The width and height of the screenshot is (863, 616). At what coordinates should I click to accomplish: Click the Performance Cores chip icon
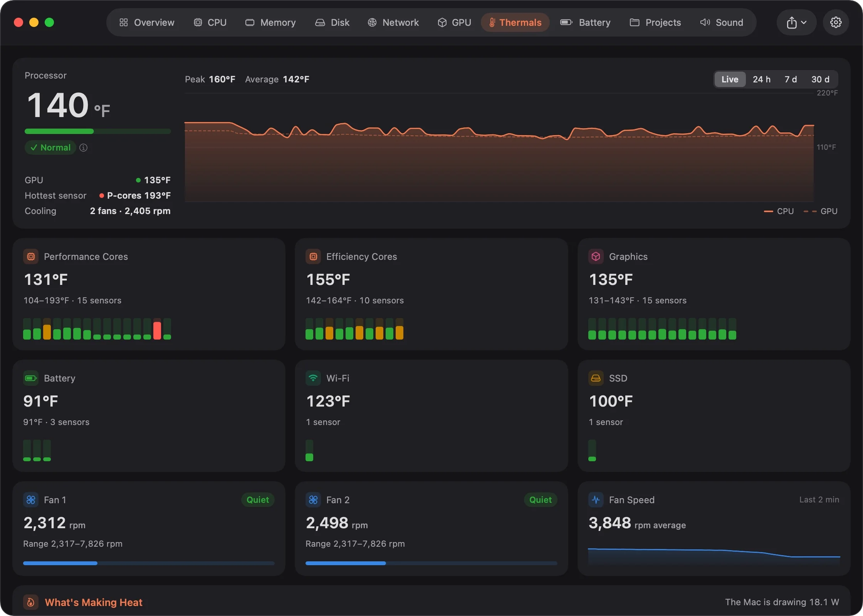point(31,256)
